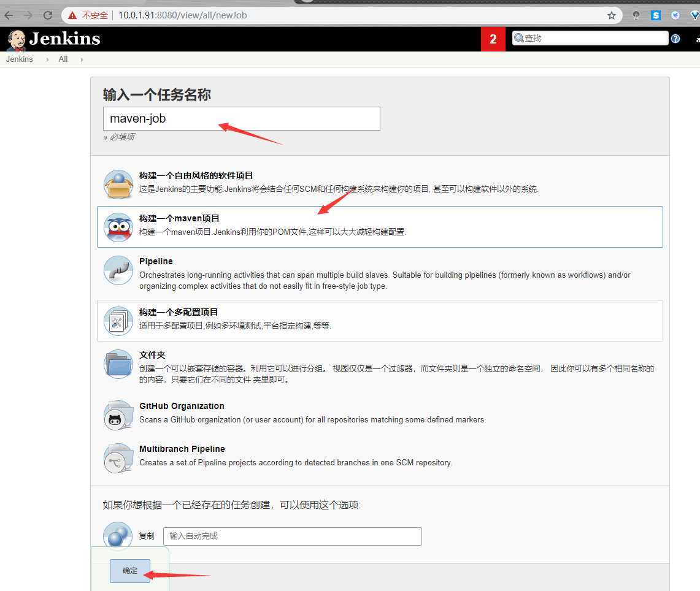Reload the browser page
This screenshot has width=700, height=591.
pyautogui.click(x=48, y=15)
